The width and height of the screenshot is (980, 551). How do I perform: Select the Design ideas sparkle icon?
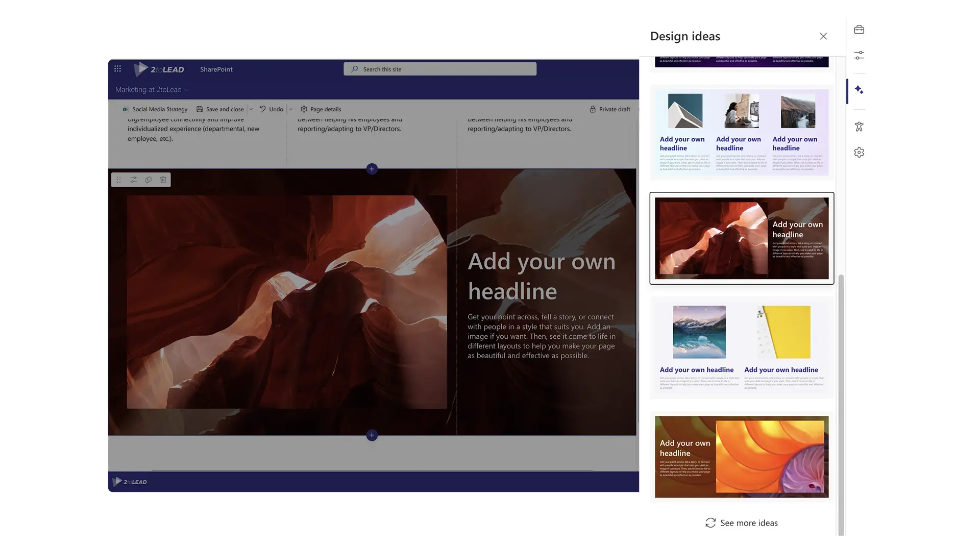point(859,90)
